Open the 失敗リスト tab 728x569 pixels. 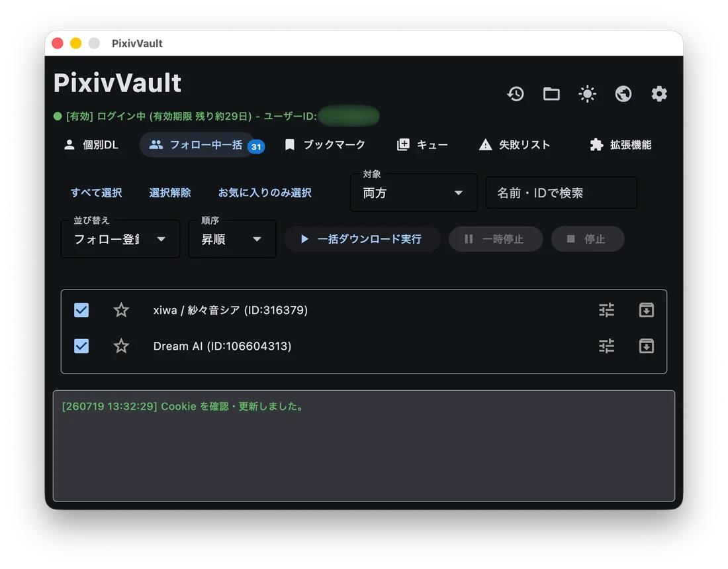coord(515,144)
